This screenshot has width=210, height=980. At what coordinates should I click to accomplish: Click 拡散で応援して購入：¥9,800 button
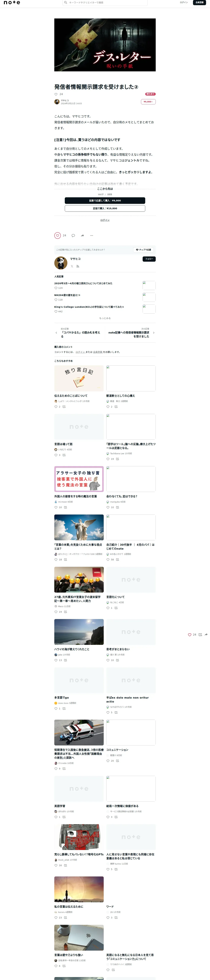pyautogui.click(x=105, y=200)
